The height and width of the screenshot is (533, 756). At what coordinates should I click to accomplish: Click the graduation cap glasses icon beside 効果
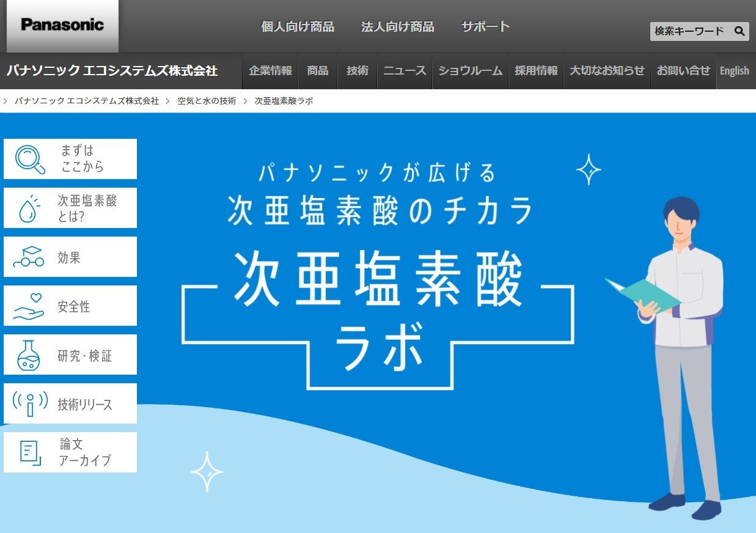click(29, 257)
